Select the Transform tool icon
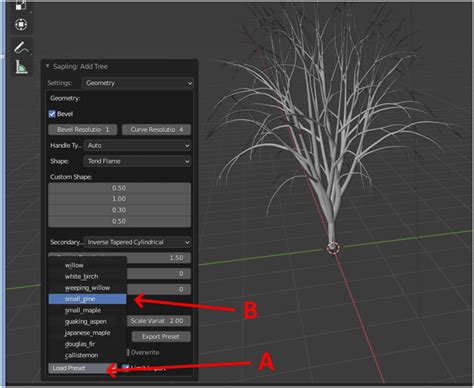This screenshot has height=388, width=474. coord(21,24)
